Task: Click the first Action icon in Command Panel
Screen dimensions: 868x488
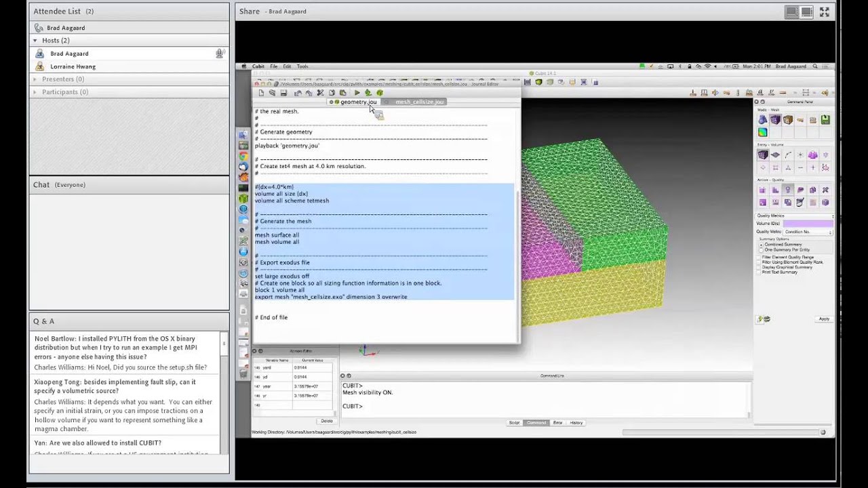Action: (763, 190)
